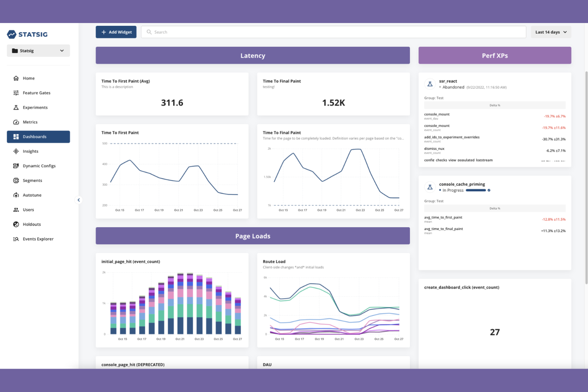Click the Home icon in sidebar
This screenshot has width=588, height=392.
[16, 78]
